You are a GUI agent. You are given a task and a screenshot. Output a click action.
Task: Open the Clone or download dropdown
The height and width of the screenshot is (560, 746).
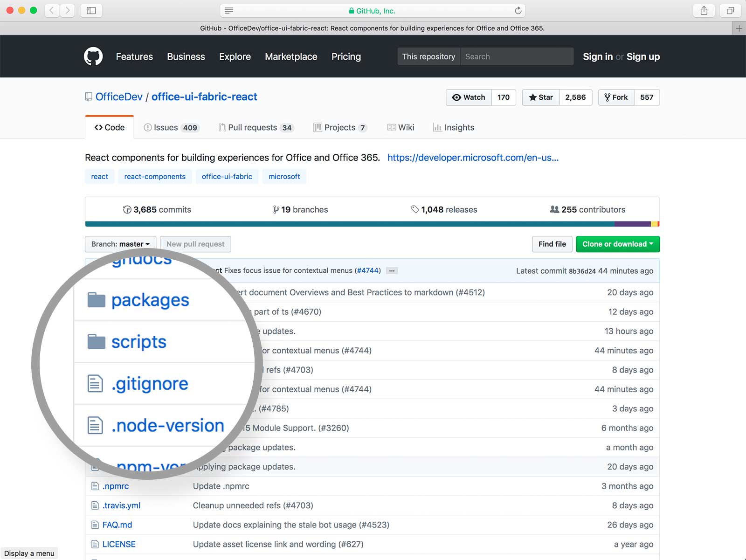618,244
